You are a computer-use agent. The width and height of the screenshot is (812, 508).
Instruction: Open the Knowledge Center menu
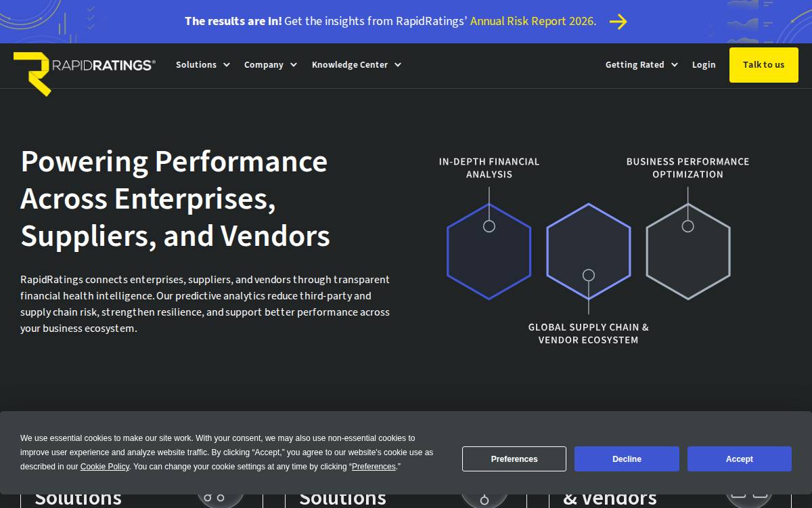pyautogui.click(x=350, y=65)
